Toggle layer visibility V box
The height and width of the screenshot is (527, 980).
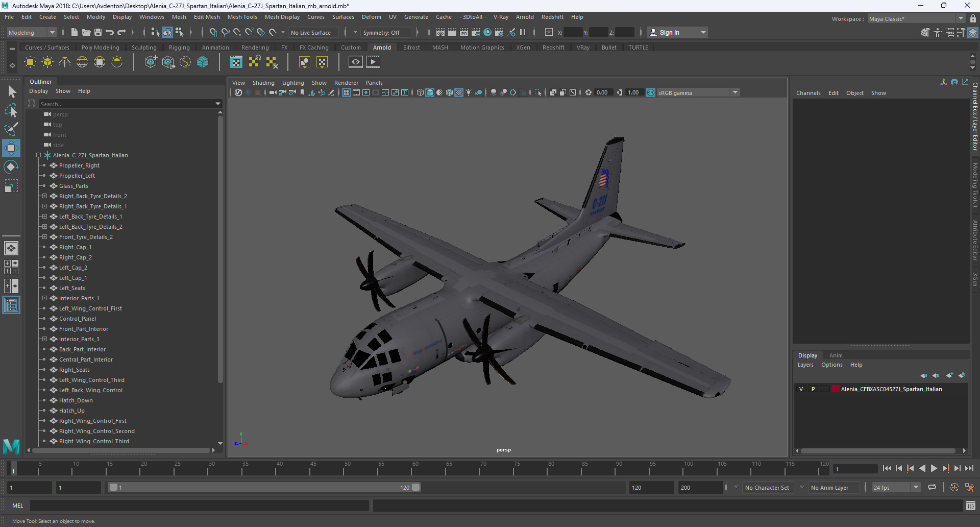[x=801, y=389]
